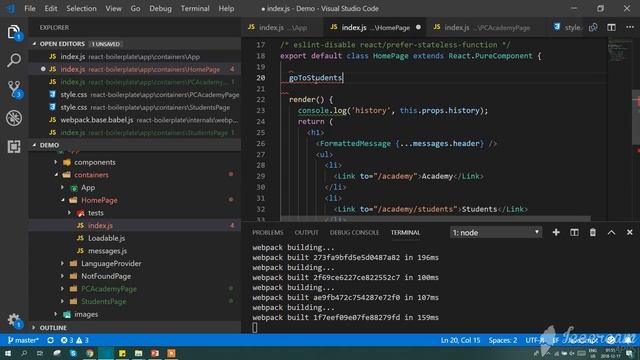Viewport: 640px width, 360px height.
Task: Open messages.js in the file tree
Action: (107, 251)
